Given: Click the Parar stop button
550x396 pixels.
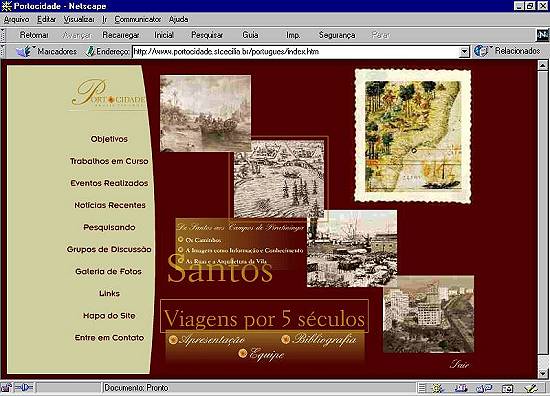Looking at the screenshot, I should click(381, 35).
